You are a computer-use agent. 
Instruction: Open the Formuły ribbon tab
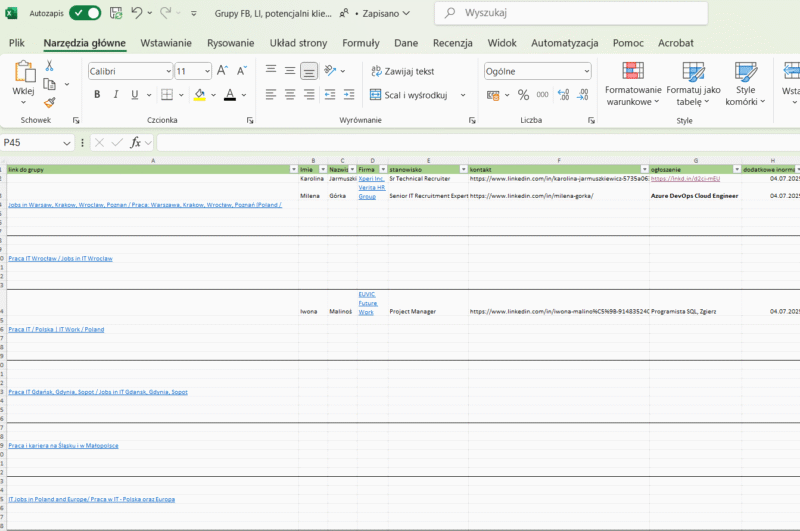click(x=360, y=43)
